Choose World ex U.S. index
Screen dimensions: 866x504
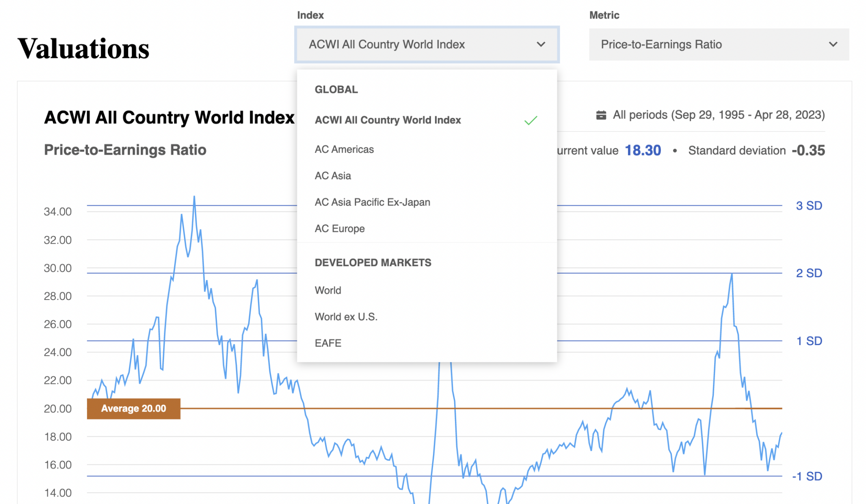[346, 316]
